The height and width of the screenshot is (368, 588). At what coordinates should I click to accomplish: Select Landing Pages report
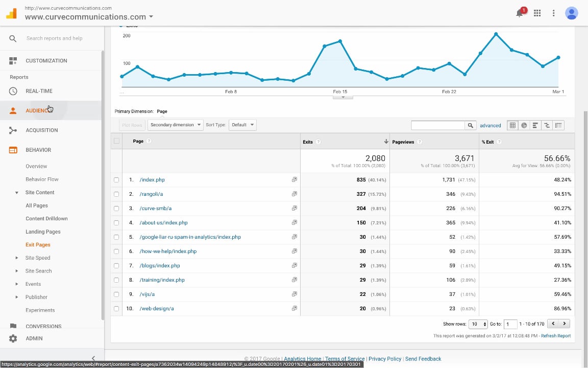(x=43, y=232)
